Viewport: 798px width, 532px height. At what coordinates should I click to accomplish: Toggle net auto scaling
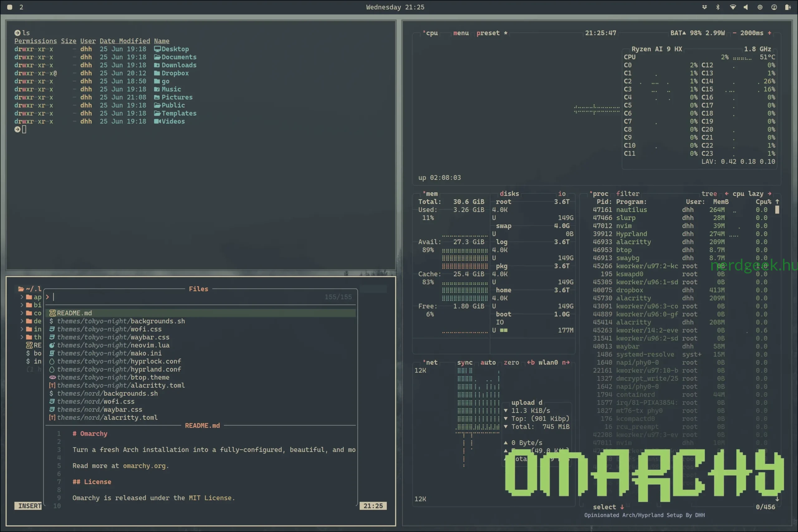click(x=488, y=362)
